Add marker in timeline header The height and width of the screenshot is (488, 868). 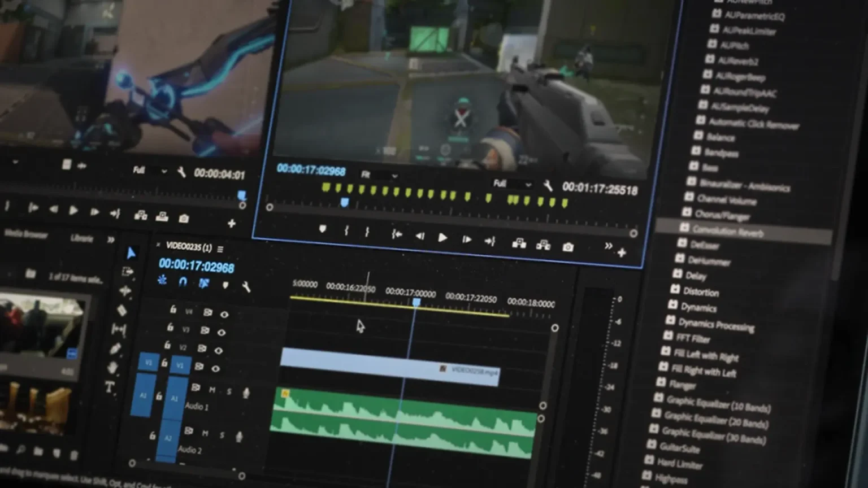point(225,285)
